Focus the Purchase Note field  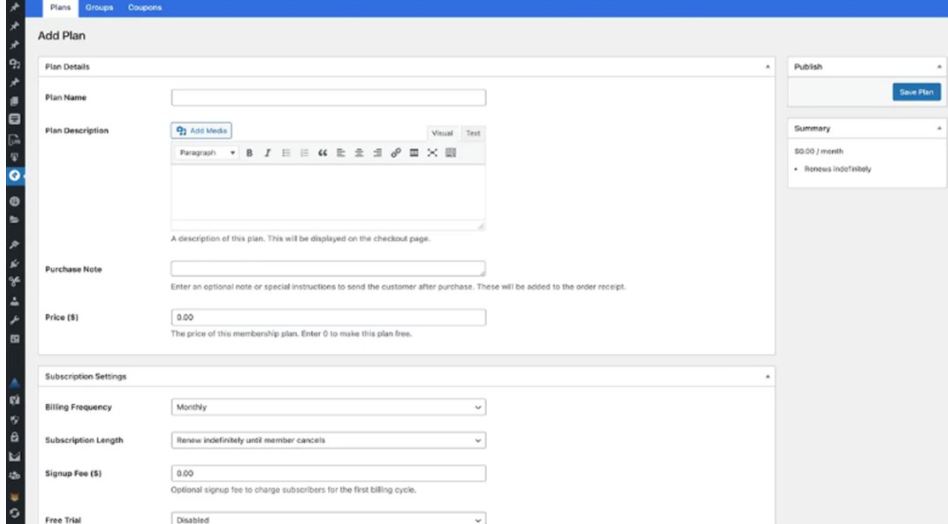[328, 268]
